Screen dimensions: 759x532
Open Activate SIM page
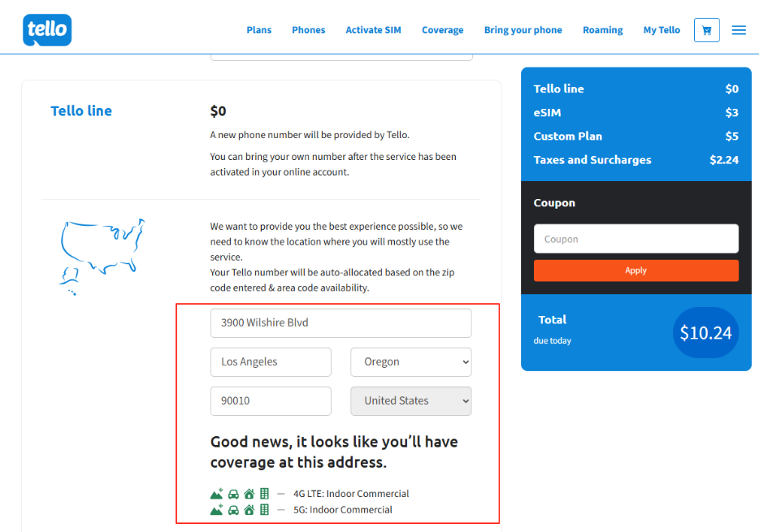coord(373,30)
